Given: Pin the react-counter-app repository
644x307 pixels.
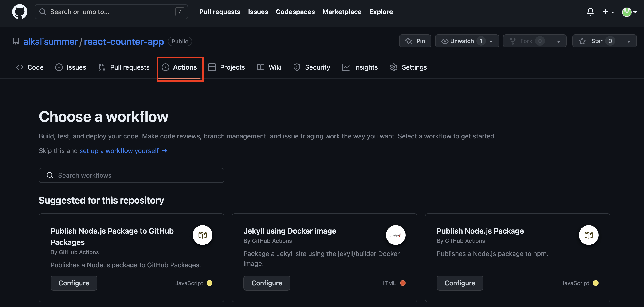Looking at the screenshot, I should point(415,41).
